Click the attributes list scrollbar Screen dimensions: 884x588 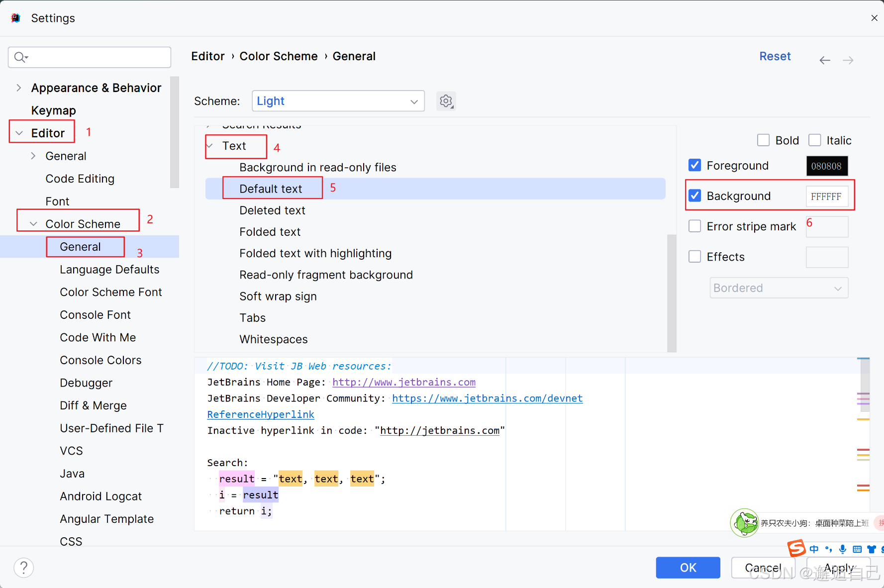(x=672, y=293)
